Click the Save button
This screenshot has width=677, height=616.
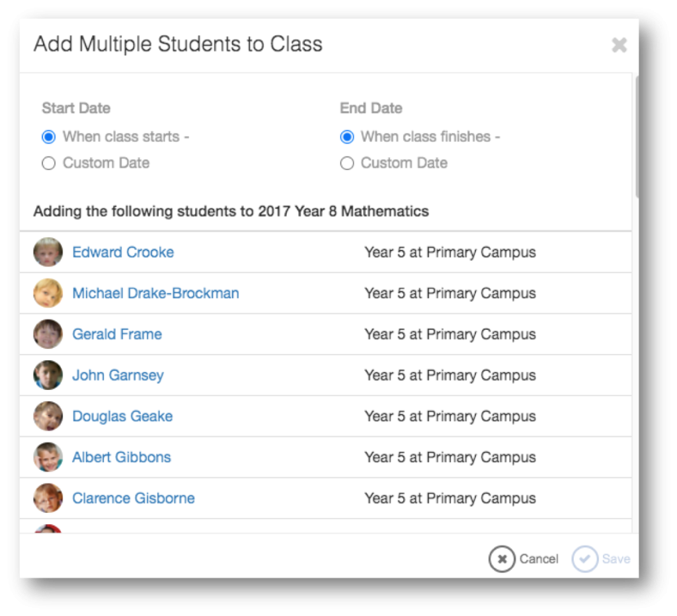tap(601, 559)
